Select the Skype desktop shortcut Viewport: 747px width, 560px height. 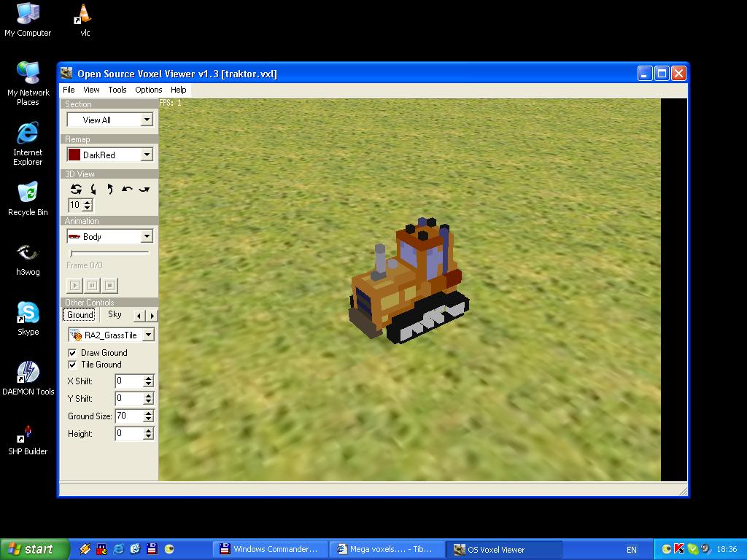[28, 319]
